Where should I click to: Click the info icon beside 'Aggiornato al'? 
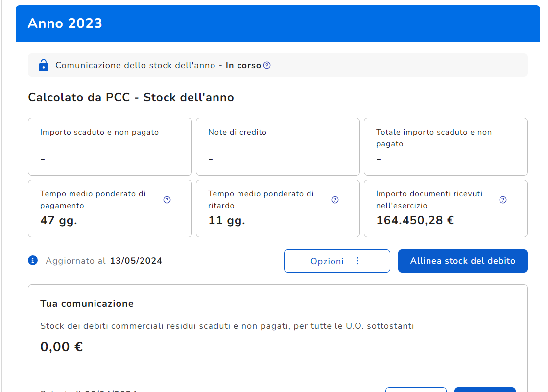[33, 260]
